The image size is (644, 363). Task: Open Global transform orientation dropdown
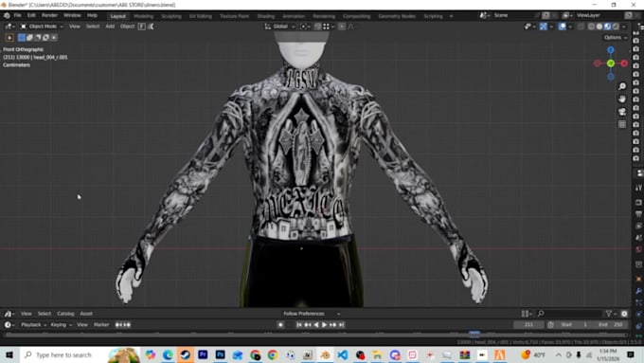[280, 27]
